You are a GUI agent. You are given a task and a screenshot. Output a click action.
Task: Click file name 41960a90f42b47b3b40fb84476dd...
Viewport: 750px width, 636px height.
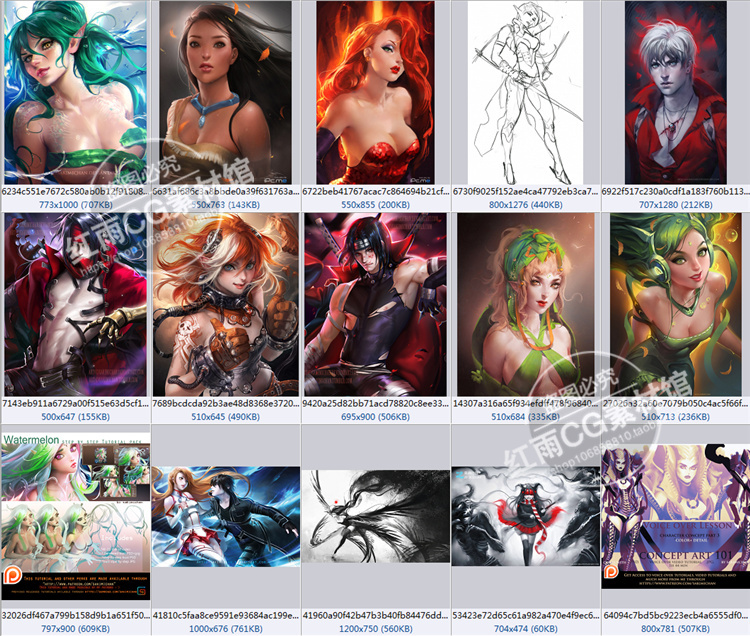click(375, 615)
